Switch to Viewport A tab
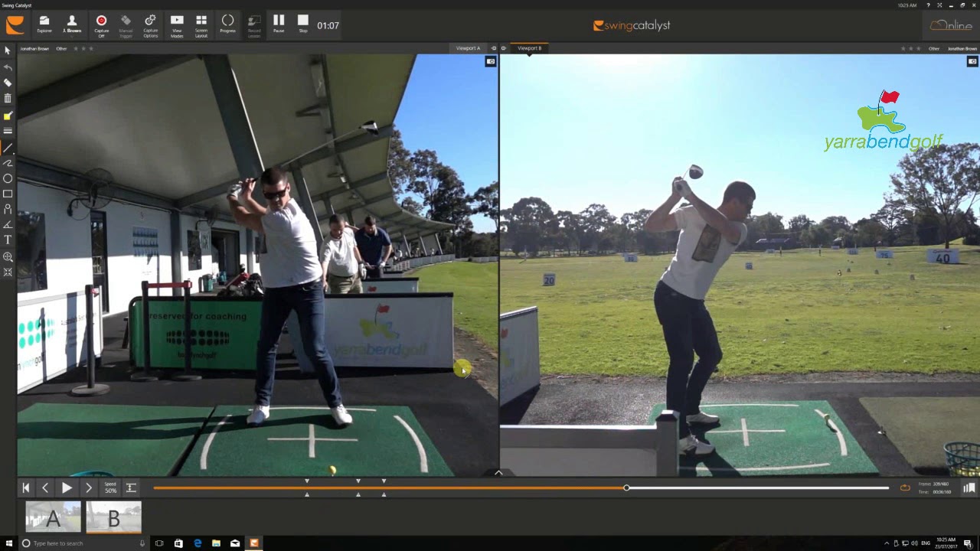Image resolution: width=980 pixels, height=551 pixels. coord(468,48)
